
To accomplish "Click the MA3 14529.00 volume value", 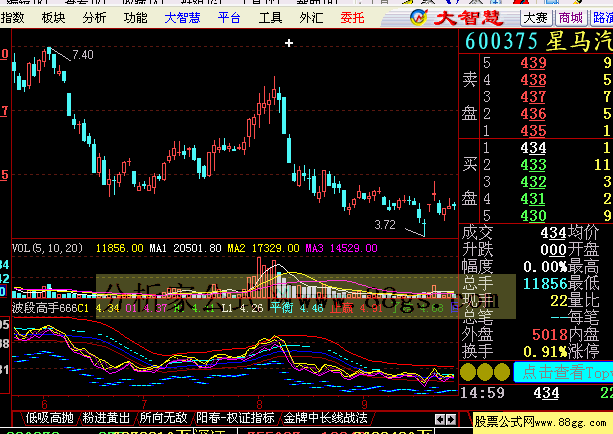I will pyautogui.click(x=341, y=248).
